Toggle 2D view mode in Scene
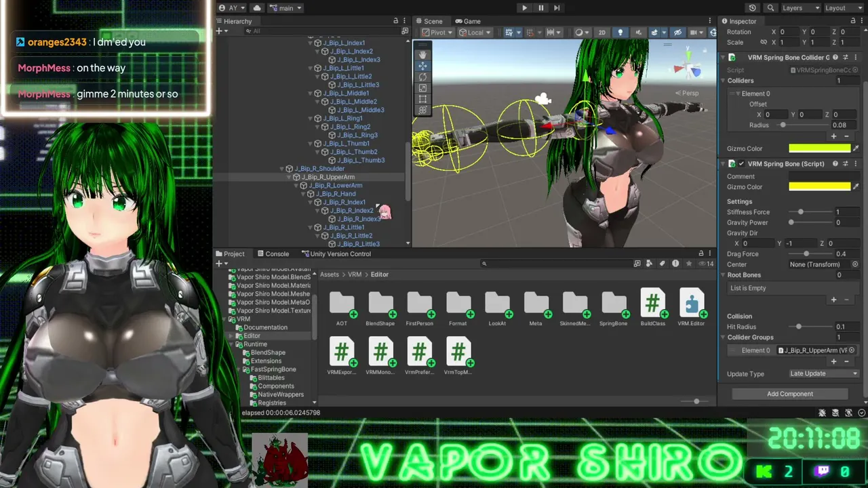 coord(601,33)
